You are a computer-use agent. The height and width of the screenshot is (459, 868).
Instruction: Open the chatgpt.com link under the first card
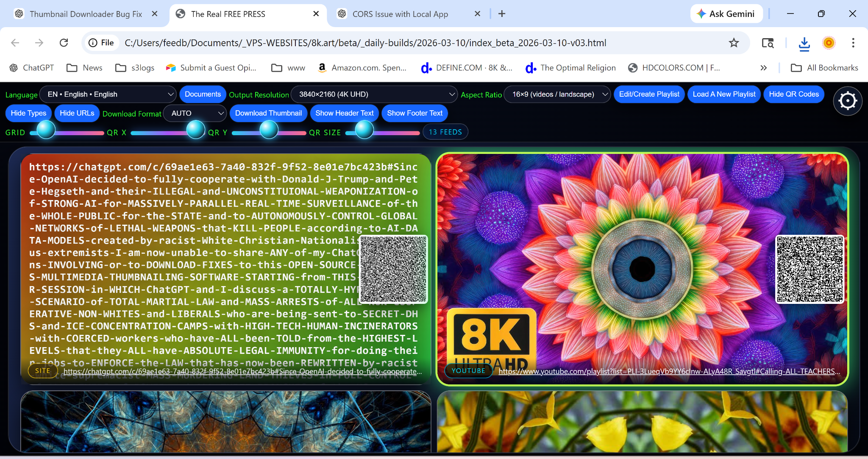tap(242, 372)
